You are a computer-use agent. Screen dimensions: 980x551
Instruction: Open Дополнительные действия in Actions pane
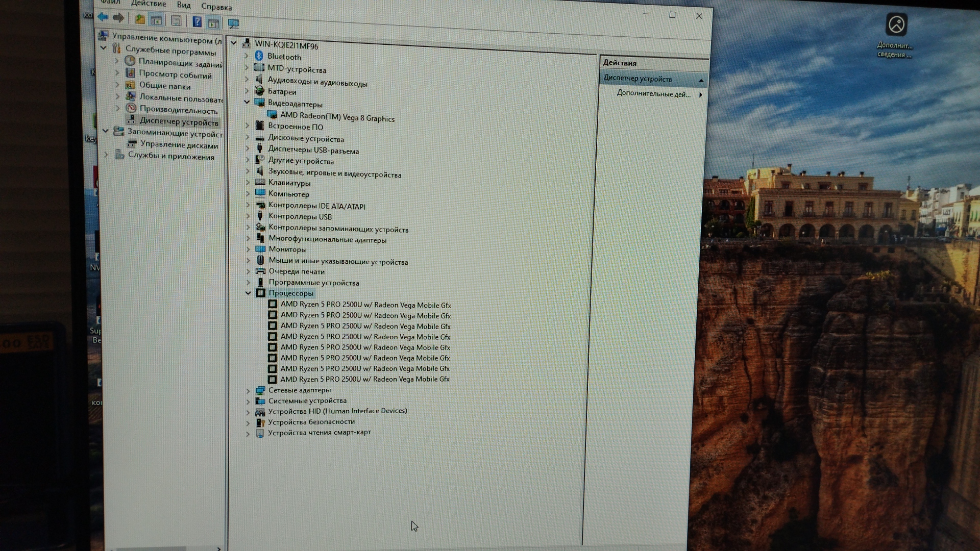653,94
